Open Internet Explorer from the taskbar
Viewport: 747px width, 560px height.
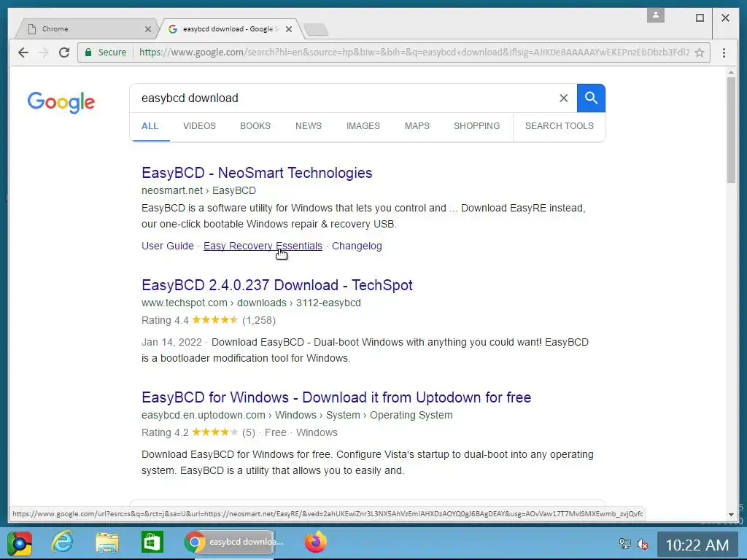coord(63,542)
